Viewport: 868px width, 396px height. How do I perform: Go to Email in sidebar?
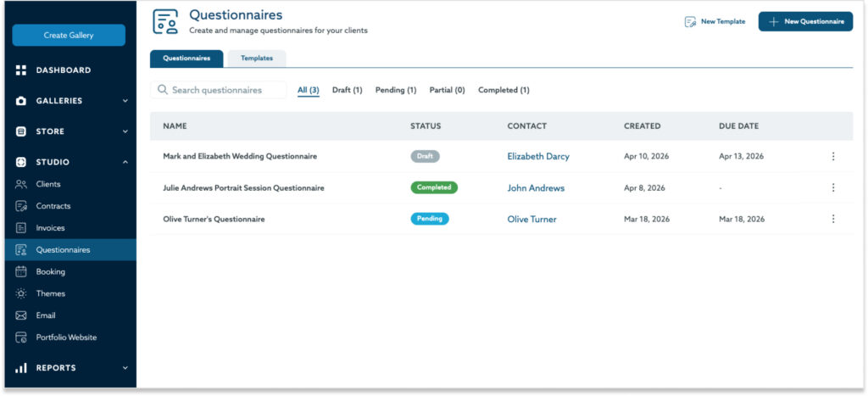pos(46,315)
